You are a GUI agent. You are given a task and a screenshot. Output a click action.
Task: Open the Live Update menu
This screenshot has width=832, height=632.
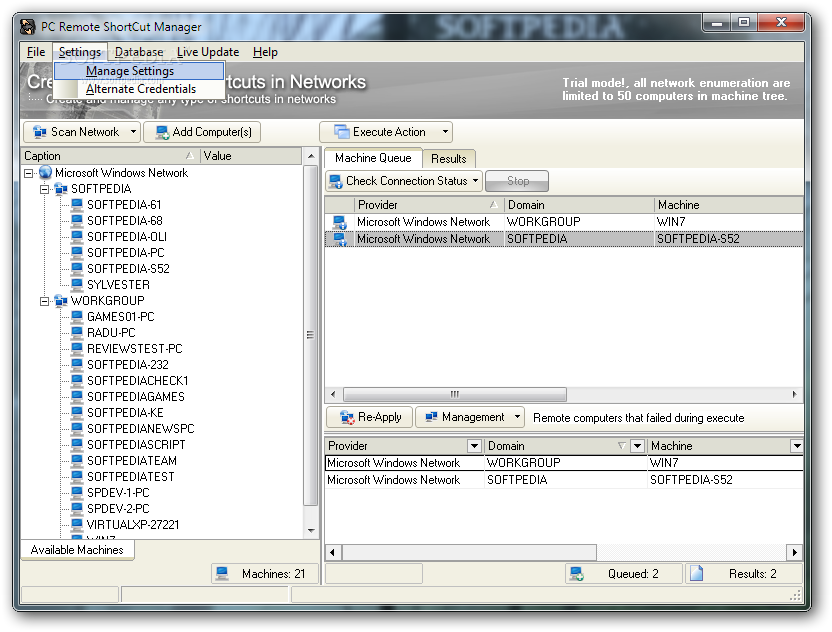(x=208, y=52)
